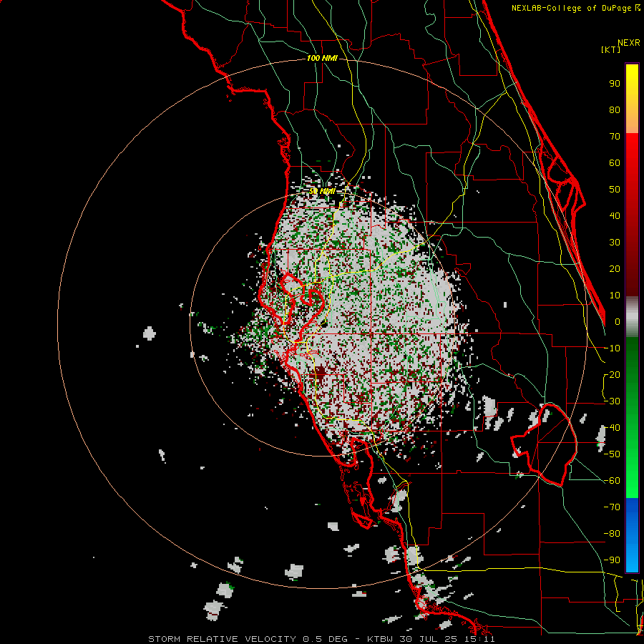Click the positive 70 knot scale label
Viewport: 644px width, 644px height.
615,137
